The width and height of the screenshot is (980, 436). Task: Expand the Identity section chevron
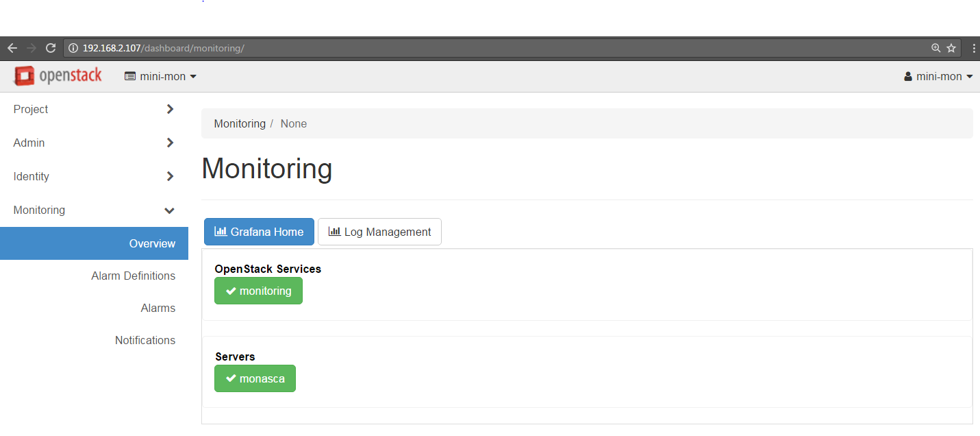(x=170, y=176)
